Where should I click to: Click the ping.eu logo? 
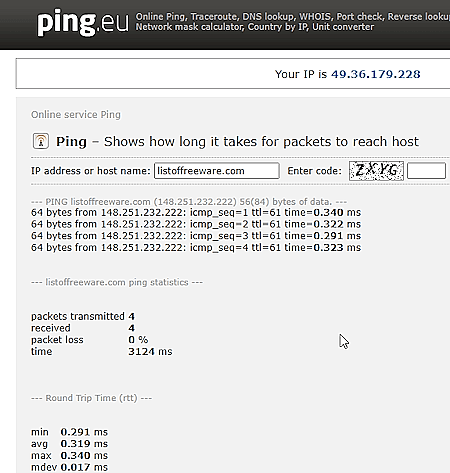click(x=83, y=23)
